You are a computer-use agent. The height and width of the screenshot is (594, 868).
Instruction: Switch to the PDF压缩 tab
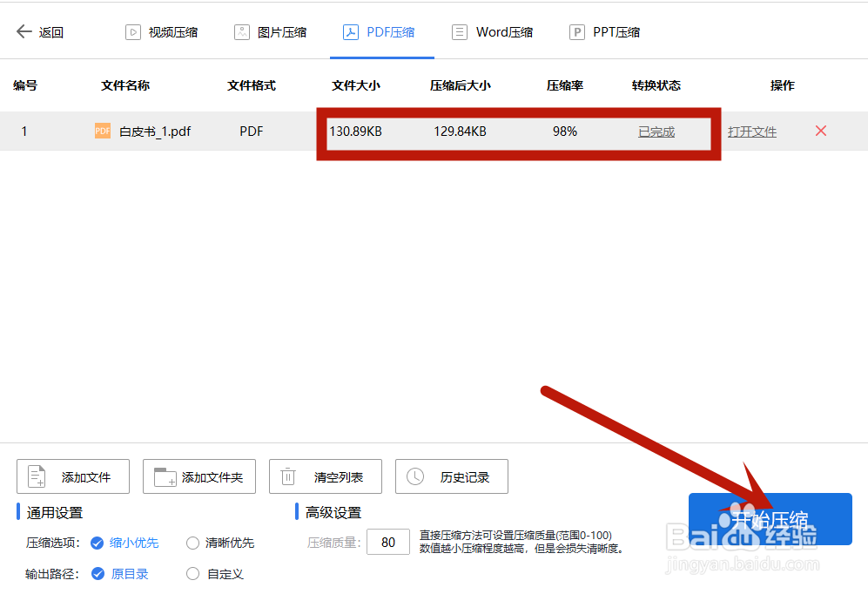[380, 31]
